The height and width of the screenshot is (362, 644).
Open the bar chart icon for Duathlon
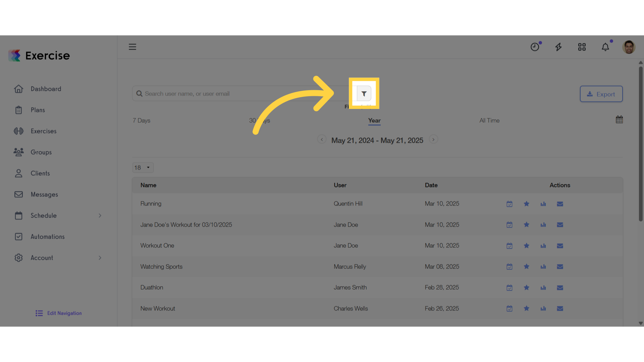click(x=543, y=288)
